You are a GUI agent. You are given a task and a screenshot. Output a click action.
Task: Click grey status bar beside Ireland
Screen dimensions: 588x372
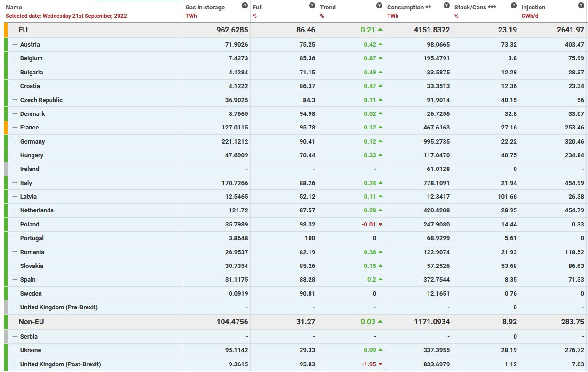tap(6, 169)
